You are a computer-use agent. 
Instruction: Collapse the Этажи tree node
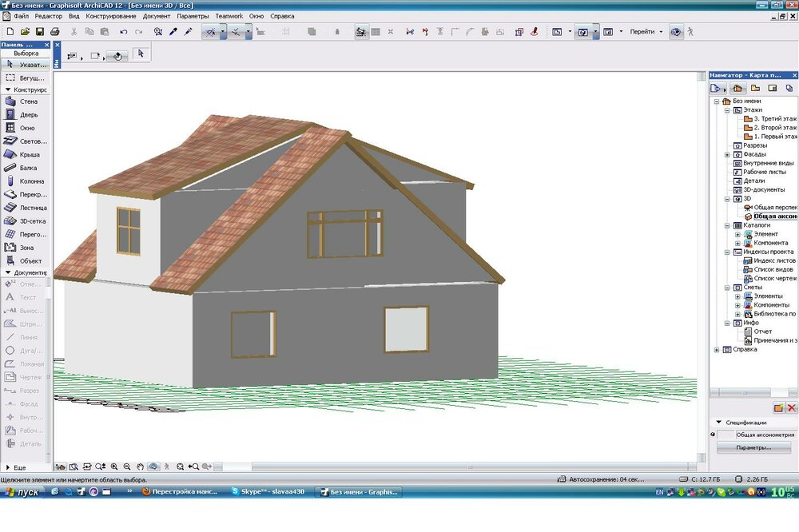click(728, 110)
